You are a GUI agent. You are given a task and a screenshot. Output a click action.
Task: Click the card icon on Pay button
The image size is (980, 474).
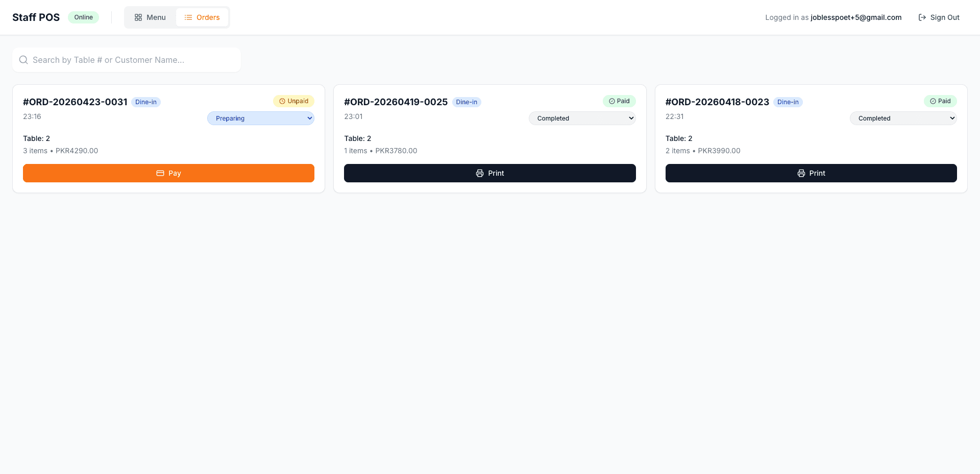pos(160,173)
